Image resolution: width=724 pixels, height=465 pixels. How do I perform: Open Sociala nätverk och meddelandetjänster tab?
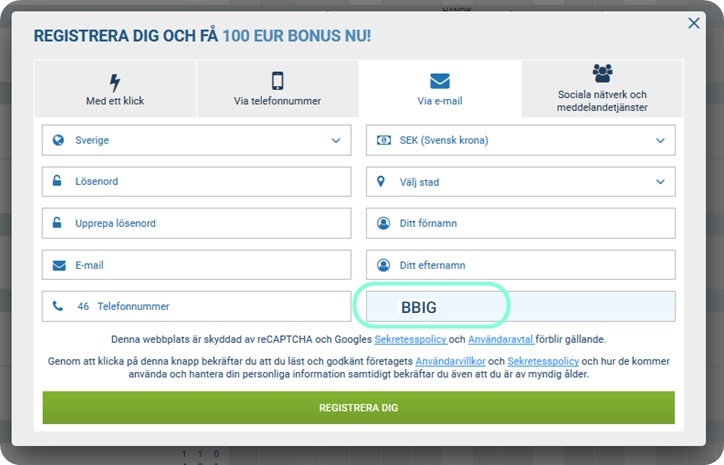602,89
